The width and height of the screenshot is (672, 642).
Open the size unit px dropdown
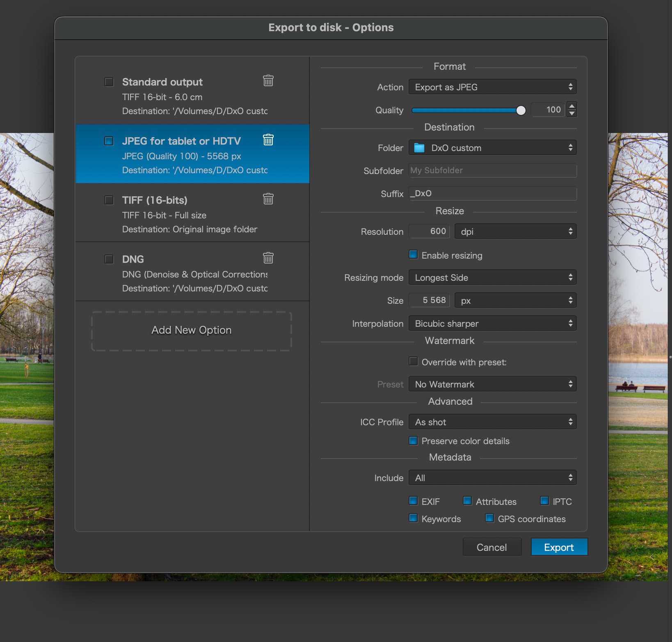[x=515, y=300]
